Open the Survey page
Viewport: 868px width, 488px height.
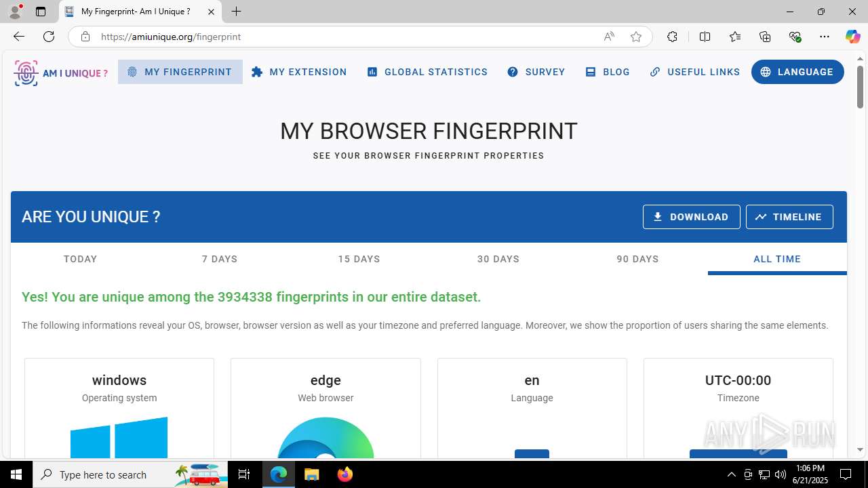536,72
